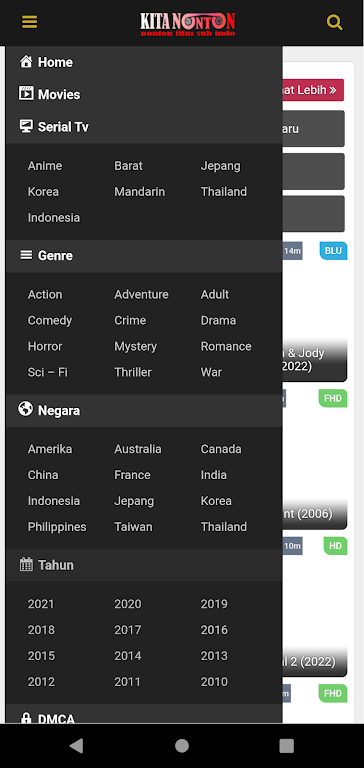Tap the Movies film icon
The image size is (364, 768).
(x=26, y=94)
